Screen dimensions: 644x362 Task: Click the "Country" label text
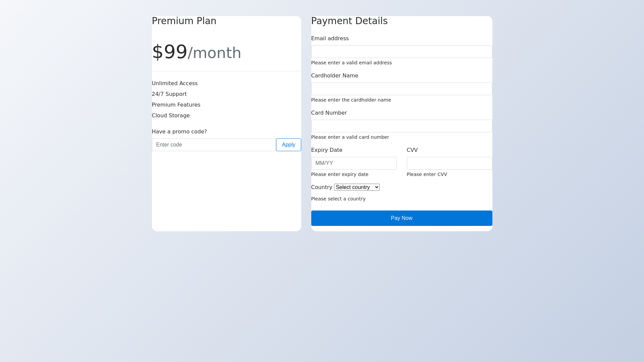321,187
